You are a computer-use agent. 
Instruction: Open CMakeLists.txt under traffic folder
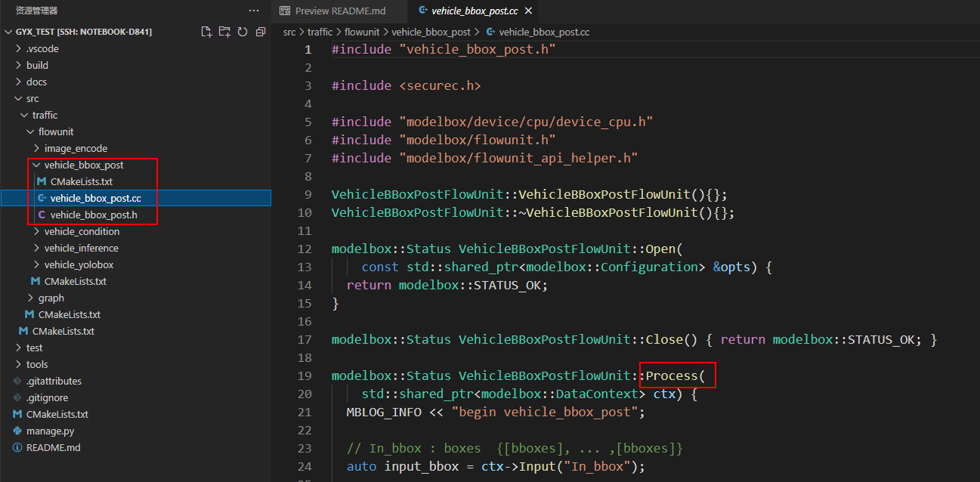136,315
